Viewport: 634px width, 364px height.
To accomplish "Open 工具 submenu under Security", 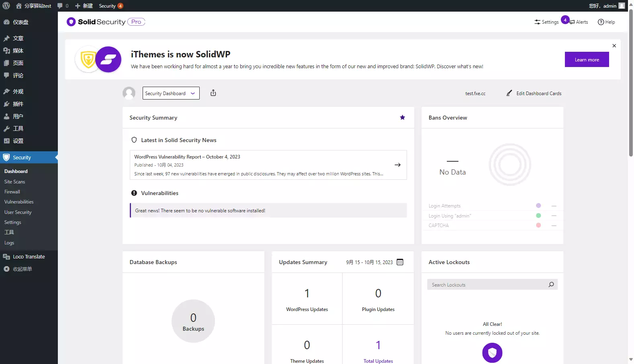I will [9, 232].
